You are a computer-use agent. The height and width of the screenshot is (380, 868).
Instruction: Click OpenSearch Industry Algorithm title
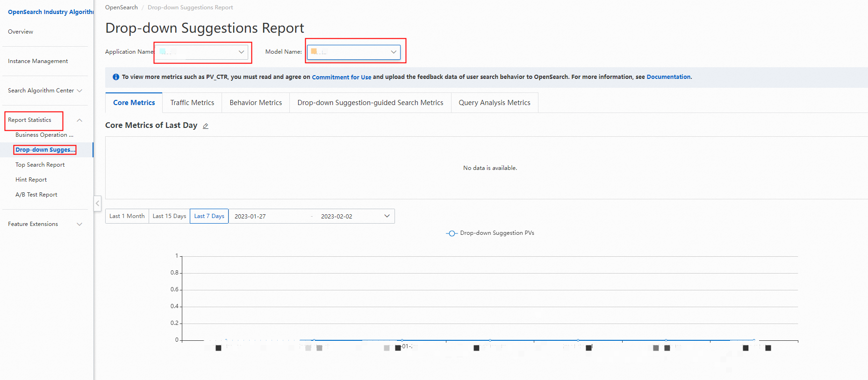(x=51, y=12)
